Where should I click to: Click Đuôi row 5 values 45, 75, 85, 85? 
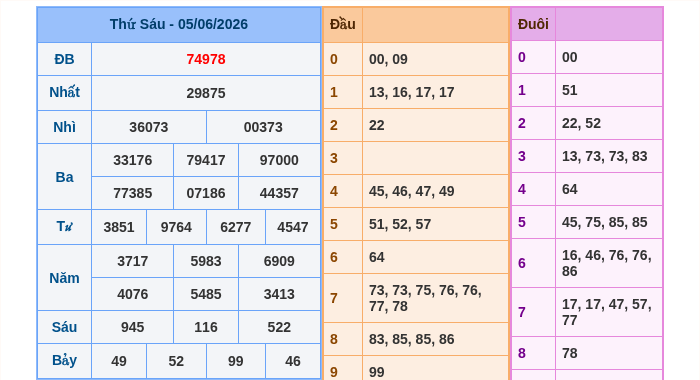click(x=604, y=223)
